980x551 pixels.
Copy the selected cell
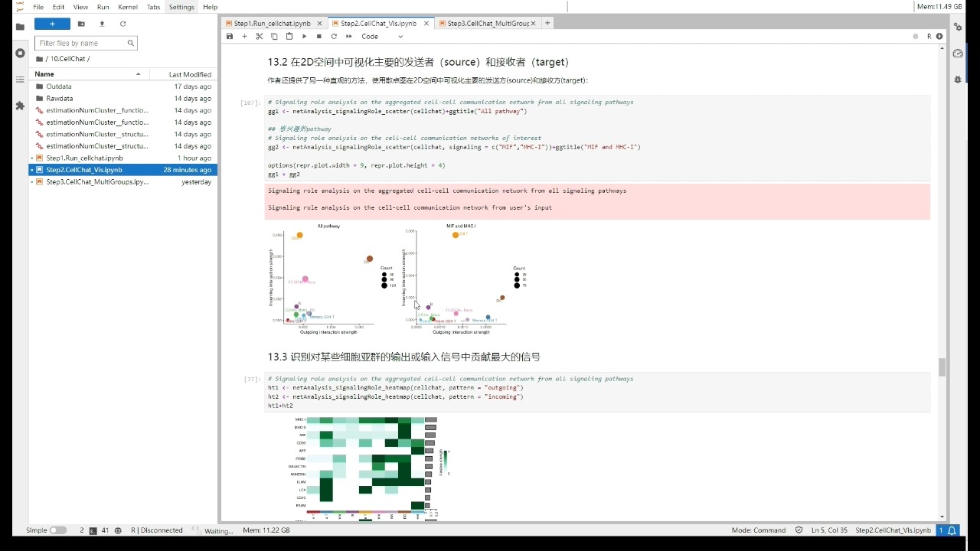point(274,36)
